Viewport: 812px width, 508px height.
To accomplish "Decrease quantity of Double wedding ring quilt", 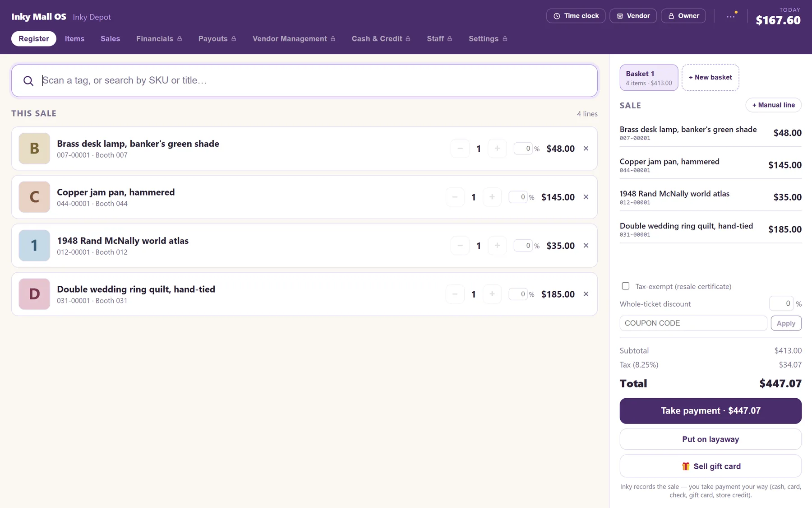I will click(455, 294).
